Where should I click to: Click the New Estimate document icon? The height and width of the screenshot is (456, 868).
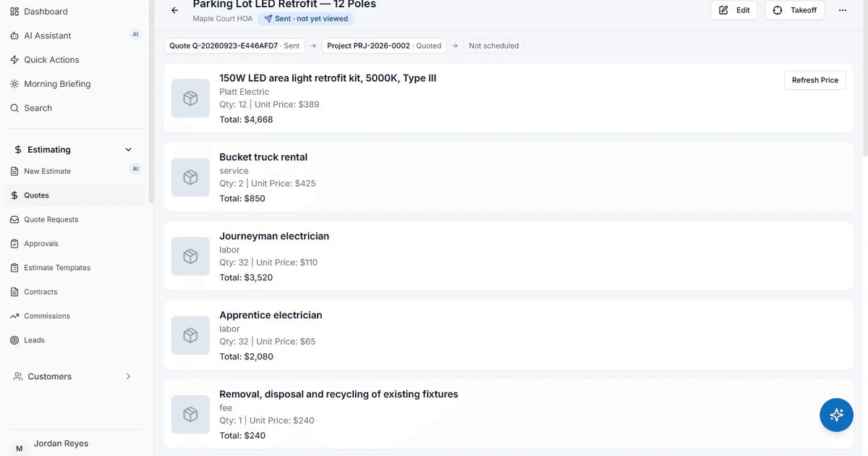tap(14, 172)
